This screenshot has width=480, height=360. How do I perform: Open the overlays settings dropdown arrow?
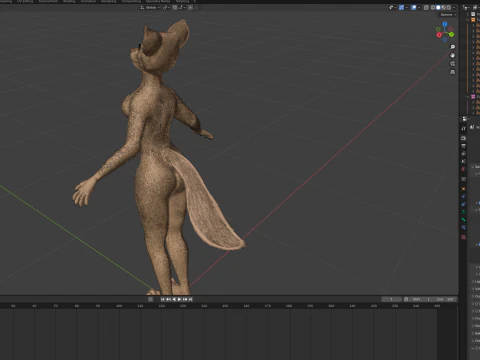coord(419,8)
